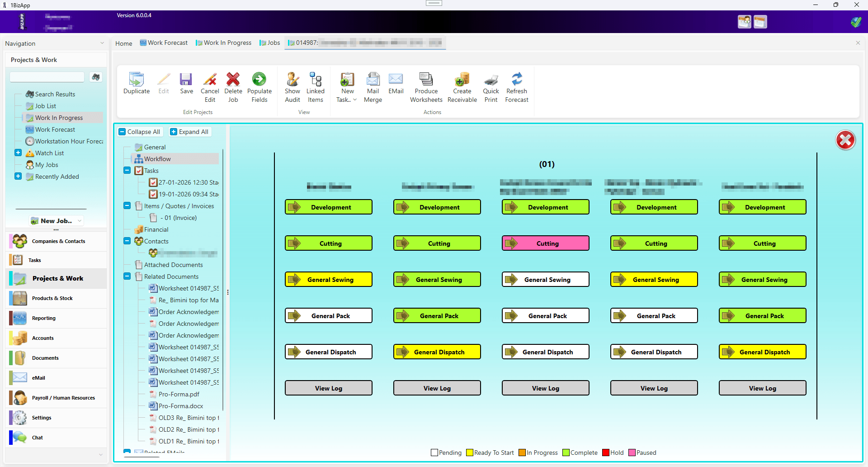
Task: Open the New Job dropdown arrow
Action: tap(80, 221)
